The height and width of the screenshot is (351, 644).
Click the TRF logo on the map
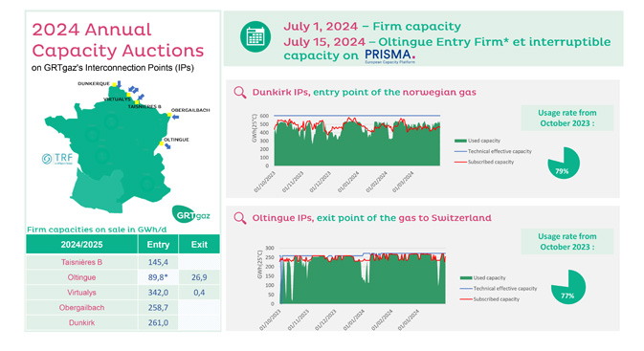click(x=57, y=159)
